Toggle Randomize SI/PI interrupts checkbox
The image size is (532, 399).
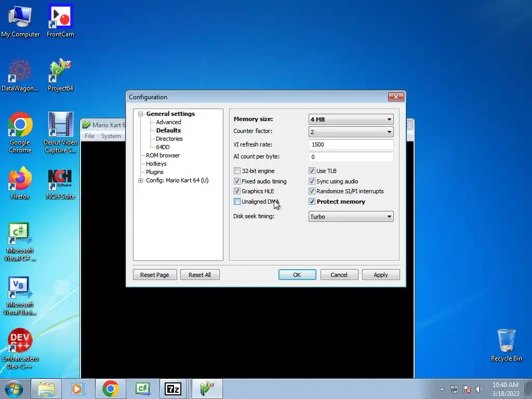312,191
